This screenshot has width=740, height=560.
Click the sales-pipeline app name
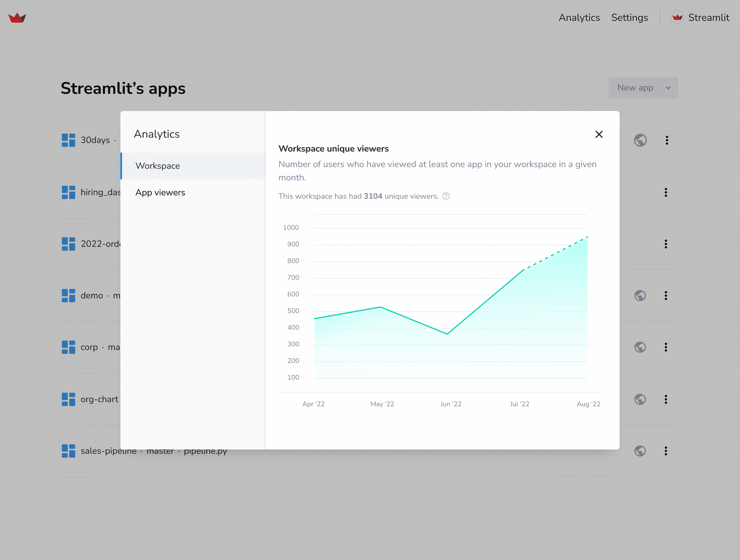click(108, 451)
